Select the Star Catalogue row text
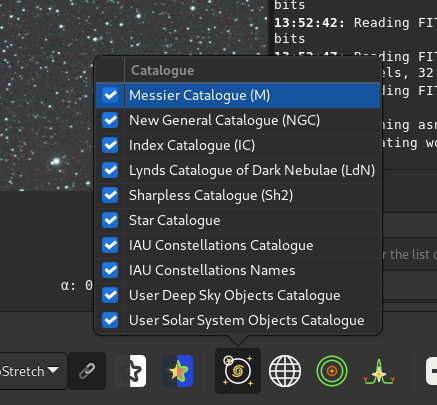This screenshot has width=437, height=405. (175, 220)
